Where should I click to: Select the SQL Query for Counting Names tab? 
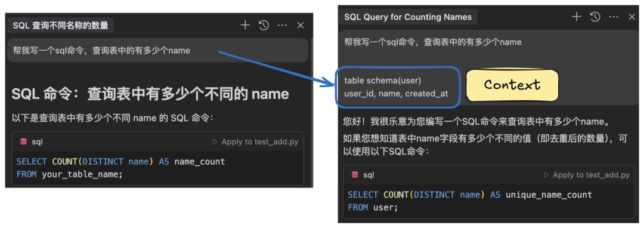408,17
